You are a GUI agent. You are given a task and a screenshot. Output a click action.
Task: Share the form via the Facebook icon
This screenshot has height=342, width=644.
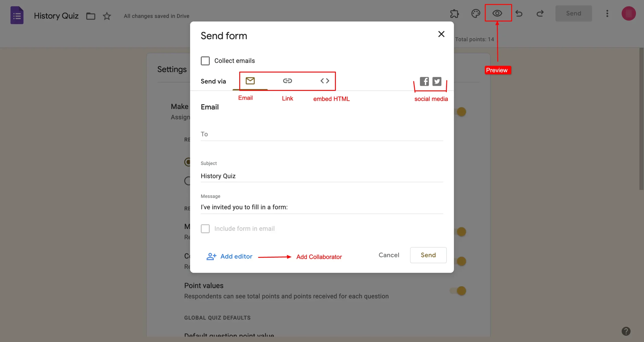tap(424, 81)
